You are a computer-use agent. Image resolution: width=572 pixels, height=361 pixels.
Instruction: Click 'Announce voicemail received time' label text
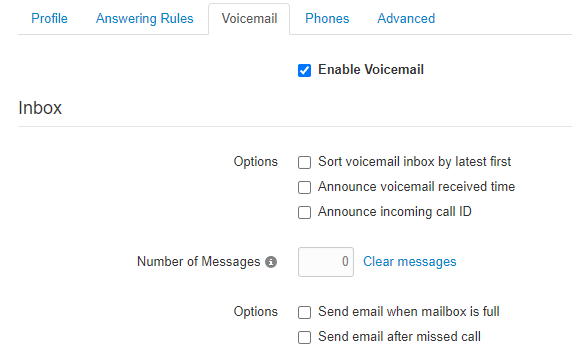click(416, 187)
